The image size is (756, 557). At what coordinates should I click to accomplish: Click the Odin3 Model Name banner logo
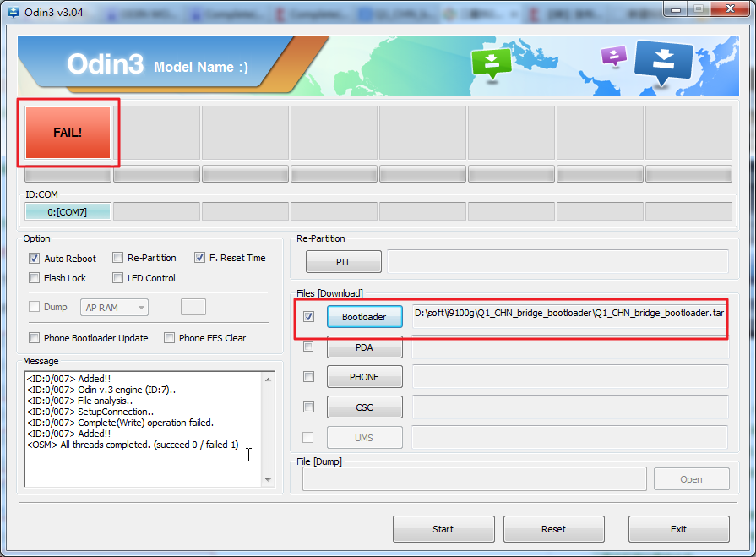coord(158,64)
